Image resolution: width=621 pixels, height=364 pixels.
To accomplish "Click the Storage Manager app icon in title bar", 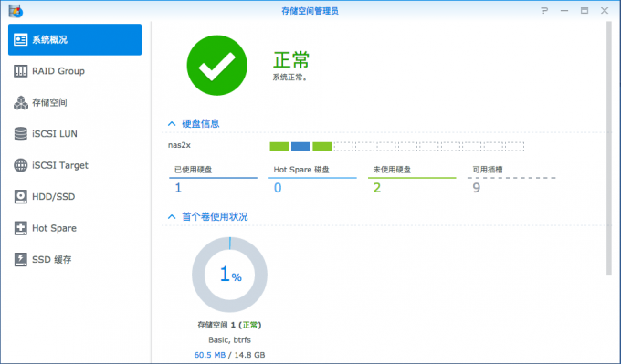I will (x=16, y=11).
